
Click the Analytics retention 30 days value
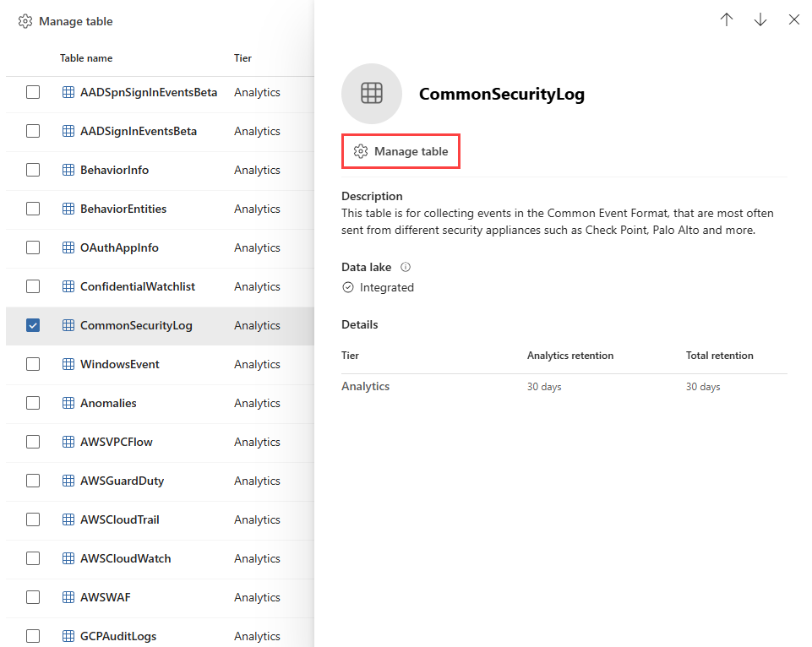[x=544, y=387]
